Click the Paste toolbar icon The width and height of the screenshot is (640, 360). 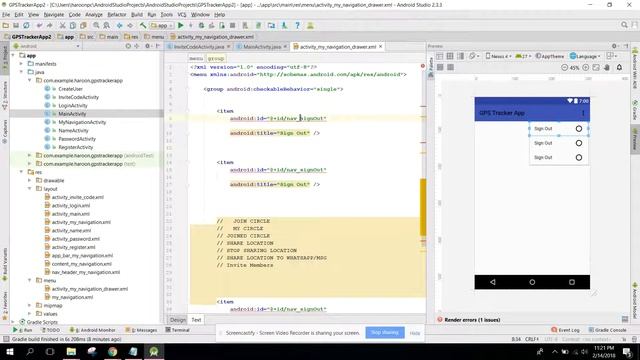pyautogui.click(x=83, y=25)
